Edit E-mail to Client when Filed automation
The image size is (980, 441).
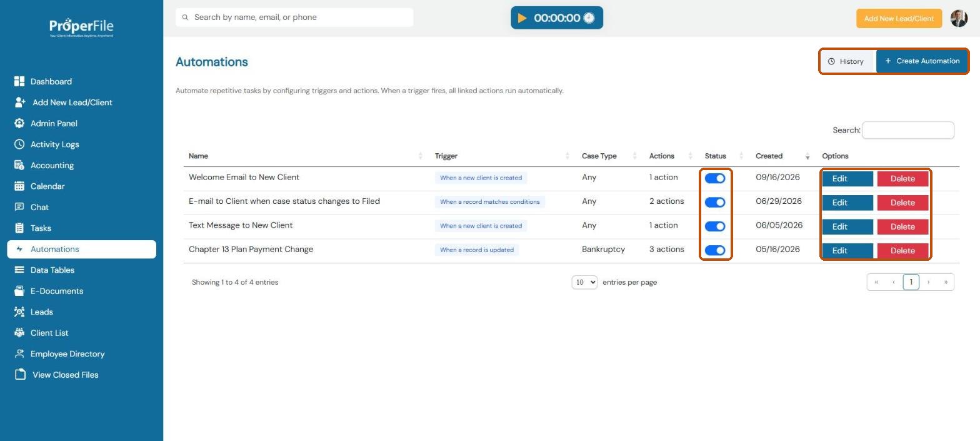847,203
